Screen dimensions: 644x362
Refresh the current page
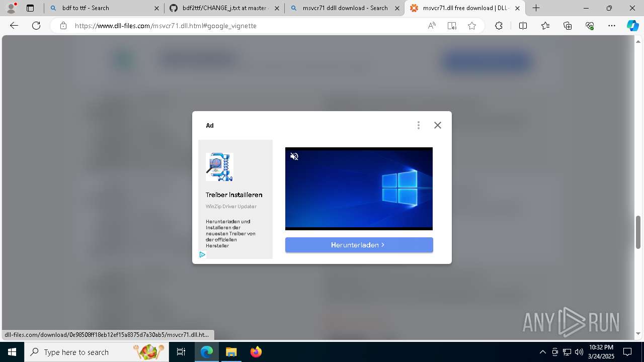tap(36, 26)
